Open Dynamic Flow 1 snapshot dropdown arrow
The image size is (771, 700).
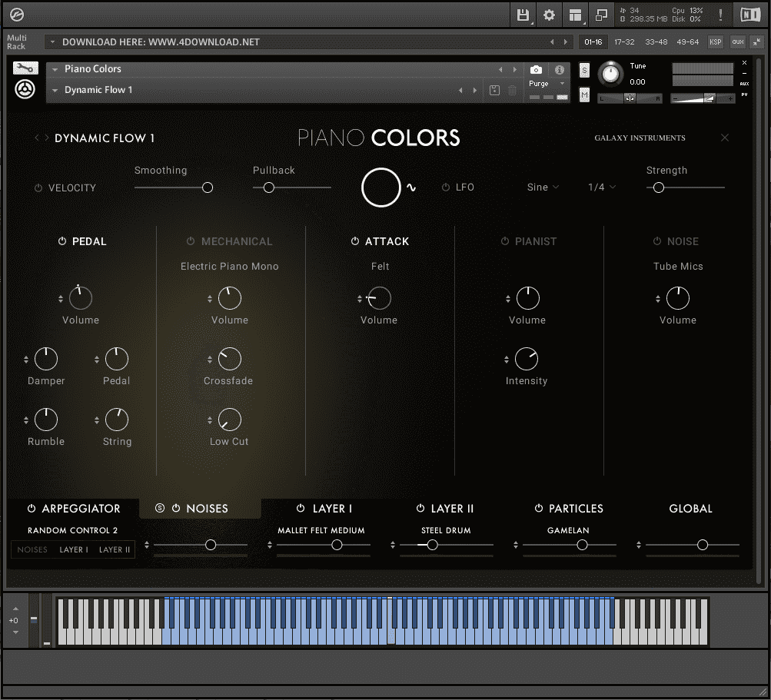(55, 91)
